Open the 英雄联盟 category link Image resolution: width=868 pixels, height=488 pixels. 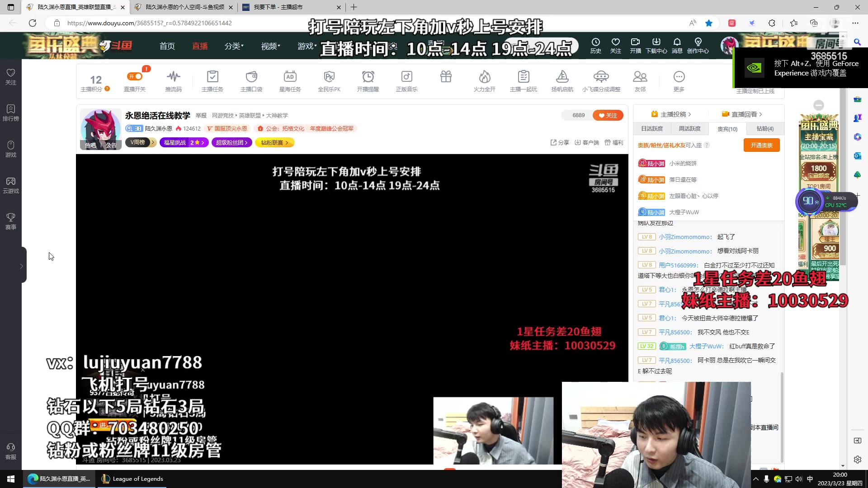pyautogui.click(x=250, y=116)
